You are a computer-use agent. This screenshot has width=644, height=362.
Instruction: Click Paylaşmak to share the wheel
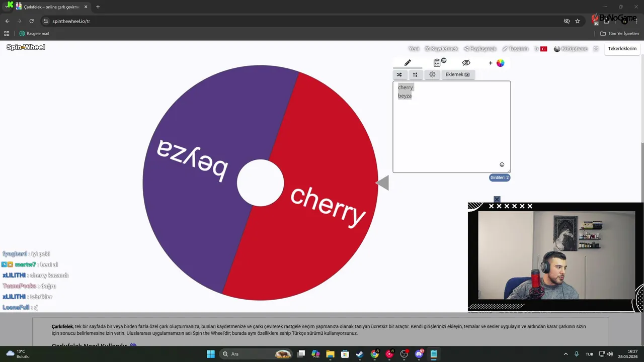coord(480,49)
